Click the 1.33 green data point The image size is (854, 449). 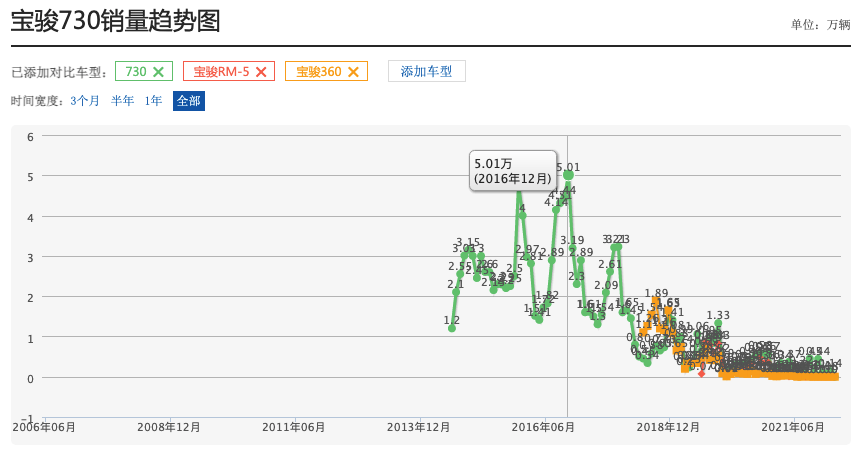[x=718, y=324]
